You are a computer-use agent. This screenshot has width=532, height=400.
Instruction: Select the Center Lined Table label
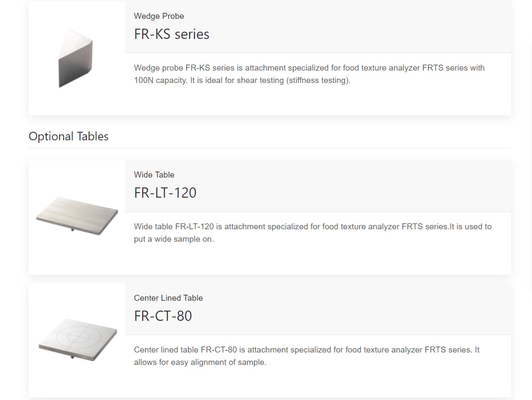[168, 298]
